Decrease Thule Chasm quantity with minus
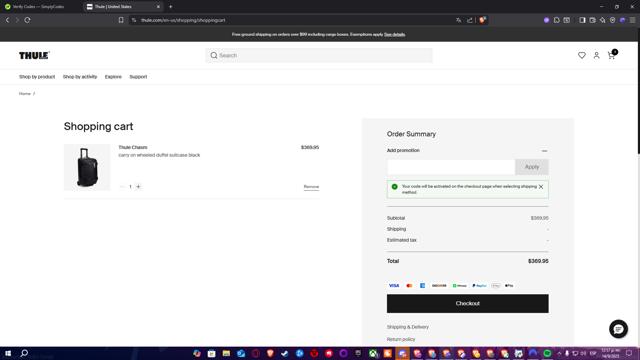The width and height of the screenshot is (640, 360). coord(122,187)
